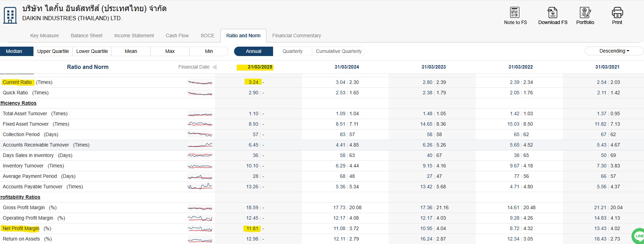644x244 pixels.
Task: Click the Download FS icon
Action: 552,13
